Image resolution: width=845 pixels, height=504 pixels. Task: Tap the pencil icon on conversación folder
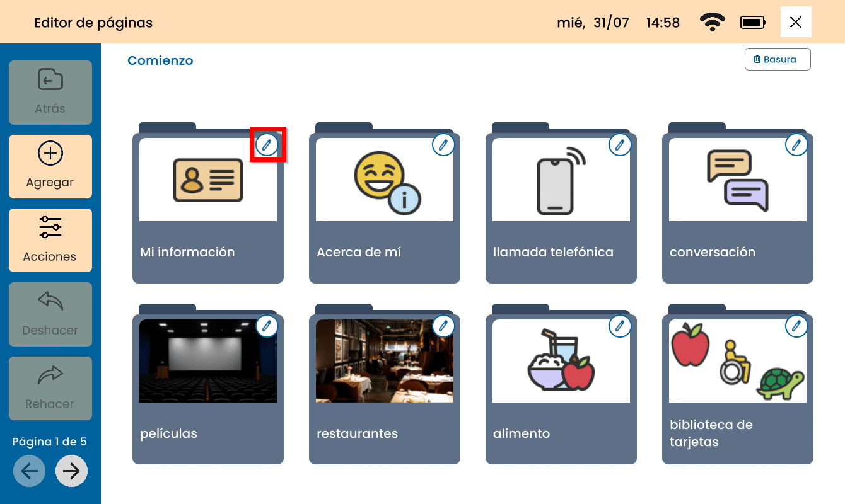coord(796,145)
